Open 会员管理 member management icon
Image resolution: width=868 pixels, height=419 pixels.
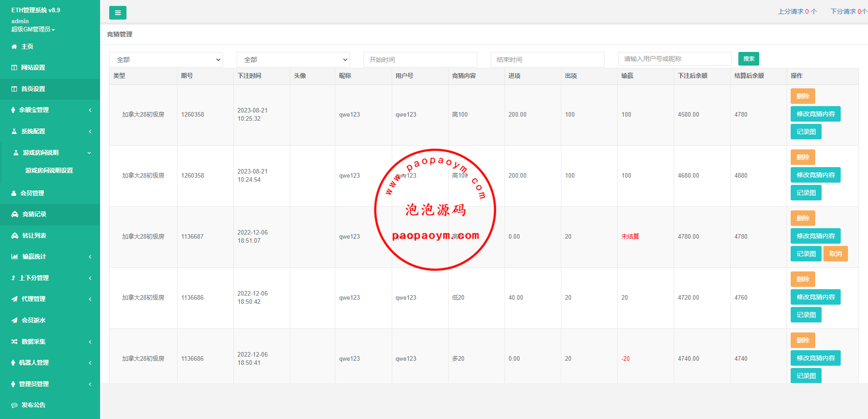click(x=13, y=193)
